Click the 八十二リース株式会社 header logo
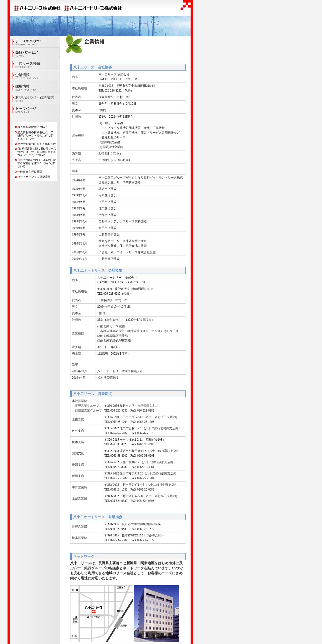322x644 pixels. [x=37, y=8]
